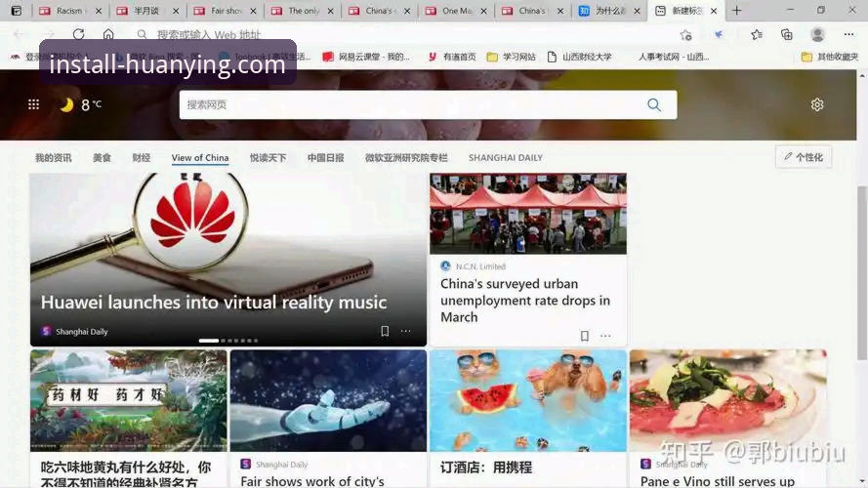Open the weather widget showing 8 °C

[x=81, y=104]
